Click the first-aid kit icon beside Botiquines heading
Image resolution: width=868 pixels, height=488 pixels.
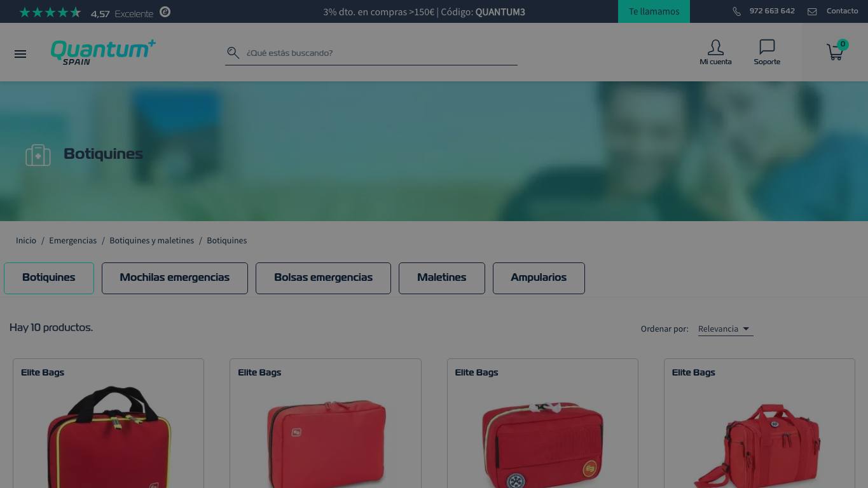click(x=38, y=154)
